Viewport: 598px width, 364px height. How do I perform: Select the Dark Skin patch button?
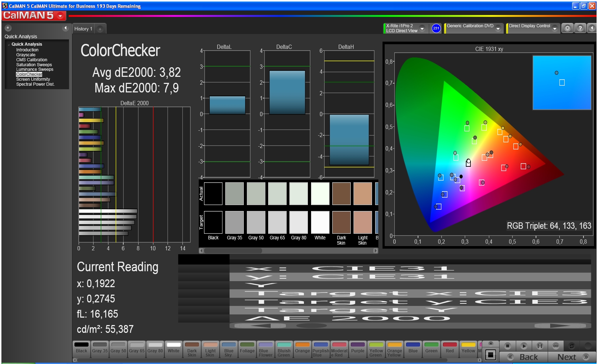click(x=192, y=349)
